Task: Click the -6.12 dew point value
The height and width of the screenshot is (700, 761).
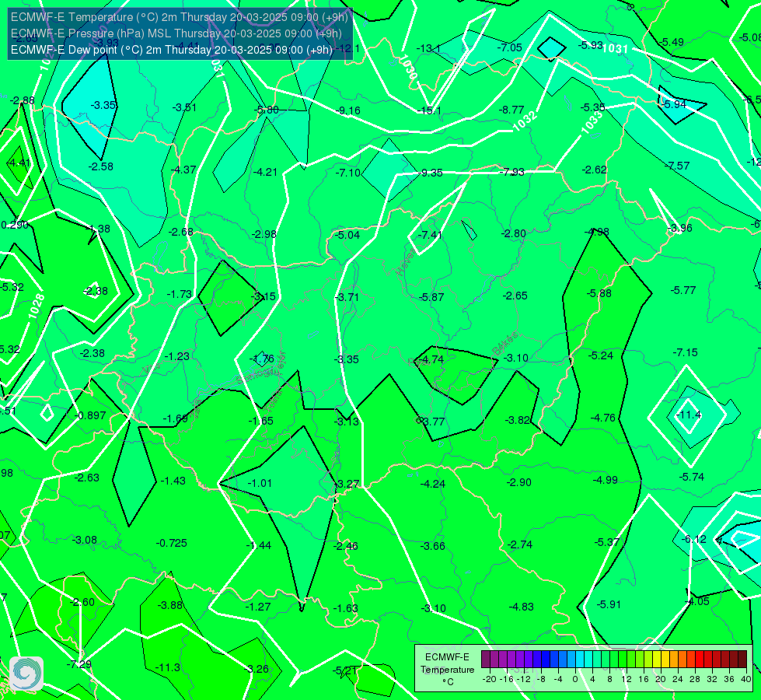Action: tap(693, 539)
